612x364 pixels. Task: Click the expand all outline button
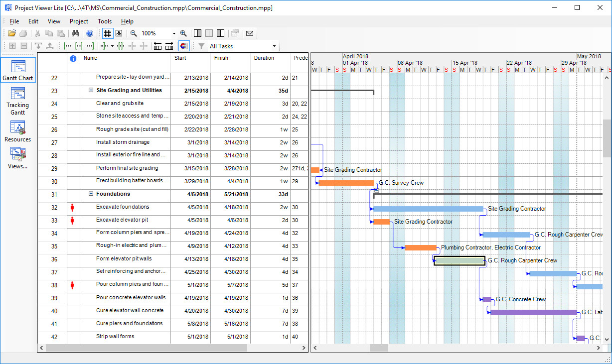click(x=12, y=46)
